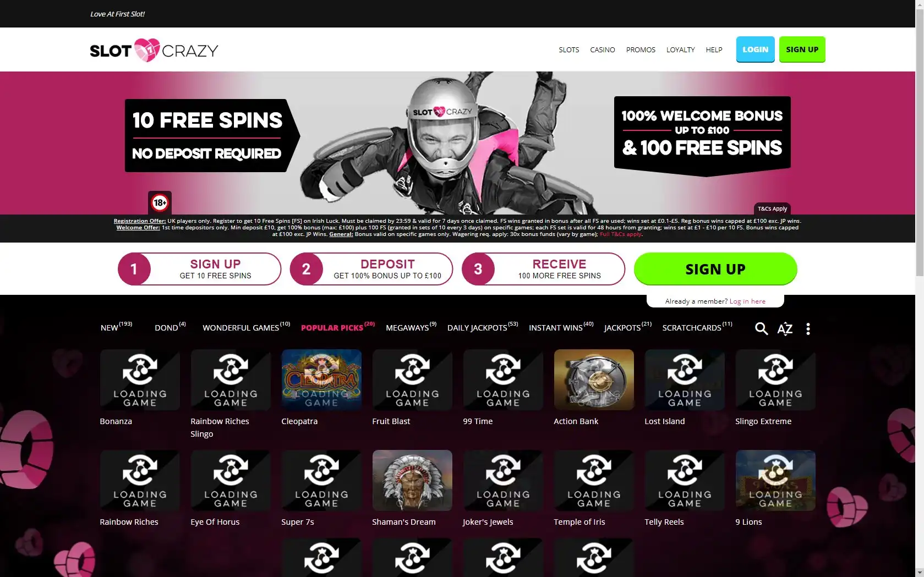Open the Action Bank game tile
The width and height of the screenshot is (924, 577).
pyautogui.click(x=594, y=380)
